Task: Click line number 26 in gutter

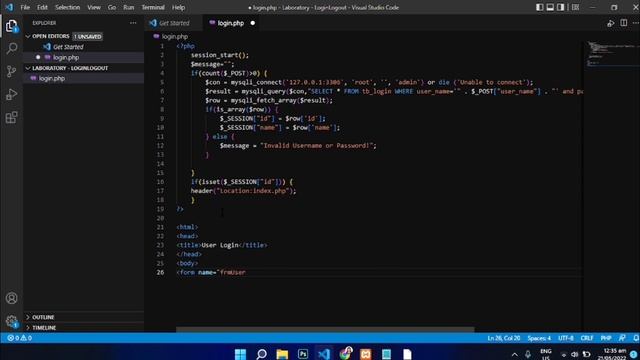Action: tap(160, 273)
